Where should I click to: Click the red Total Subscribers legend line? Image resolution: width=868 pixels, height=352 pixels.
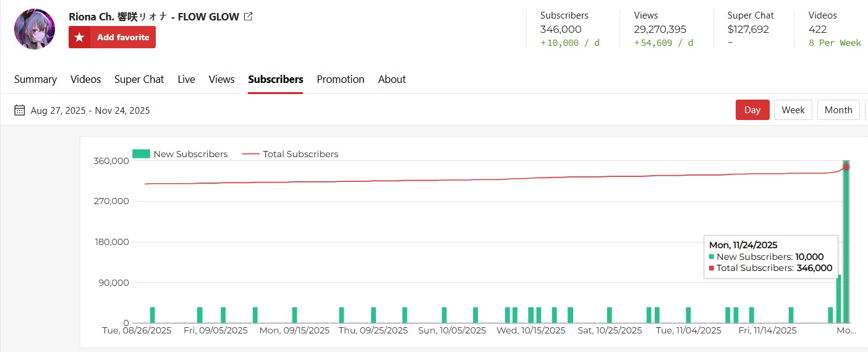click(x=250, y=154)
